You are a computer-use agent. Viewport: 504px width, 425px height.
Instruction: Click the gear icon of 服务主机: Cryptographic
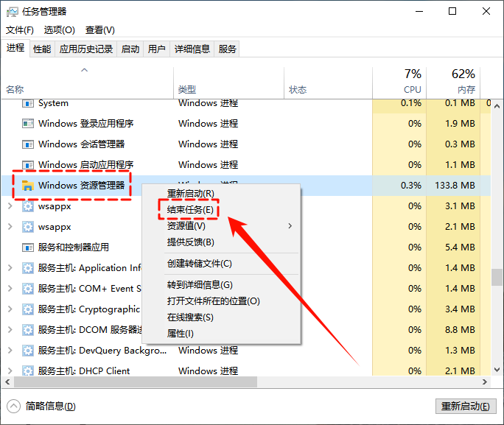tap(28, 309)
